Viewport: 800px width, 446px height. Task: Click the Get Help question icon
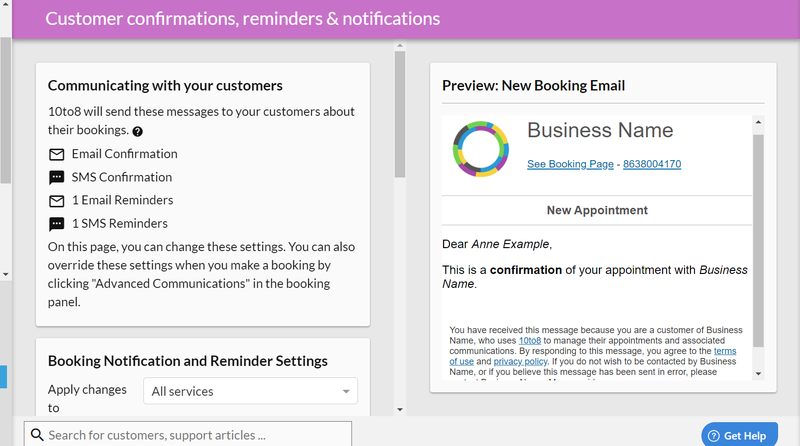[x=714, y=436]
